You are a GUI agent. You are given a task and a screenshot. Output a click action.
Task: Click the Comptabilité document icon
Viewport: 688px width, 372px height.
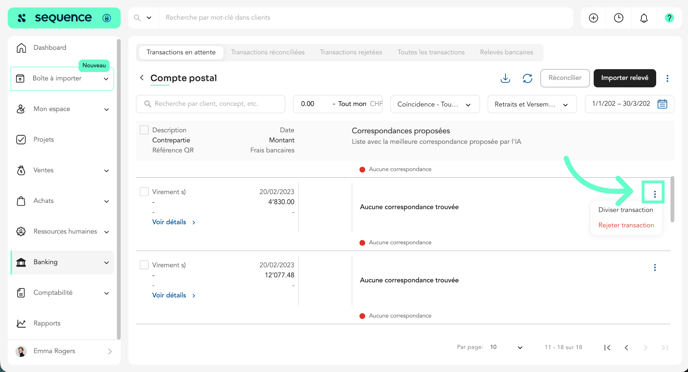click(x=21, y=293)
